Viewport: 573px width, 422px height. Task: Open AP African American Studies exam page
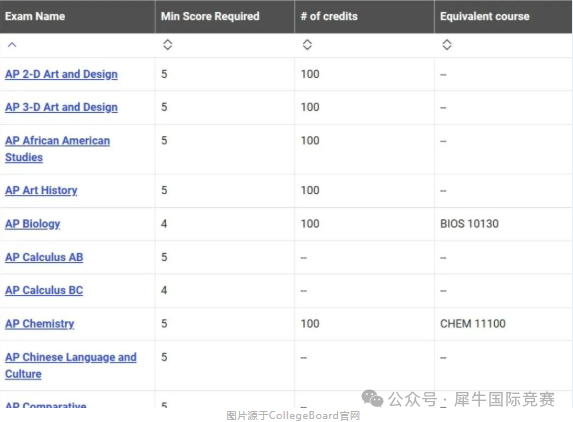[57, 149]
